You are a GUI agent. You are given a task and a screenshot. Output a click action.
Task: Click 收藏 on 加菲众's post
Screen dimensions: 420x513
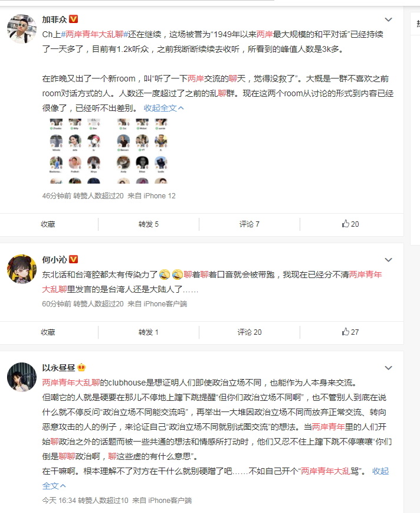pos(48,224)
